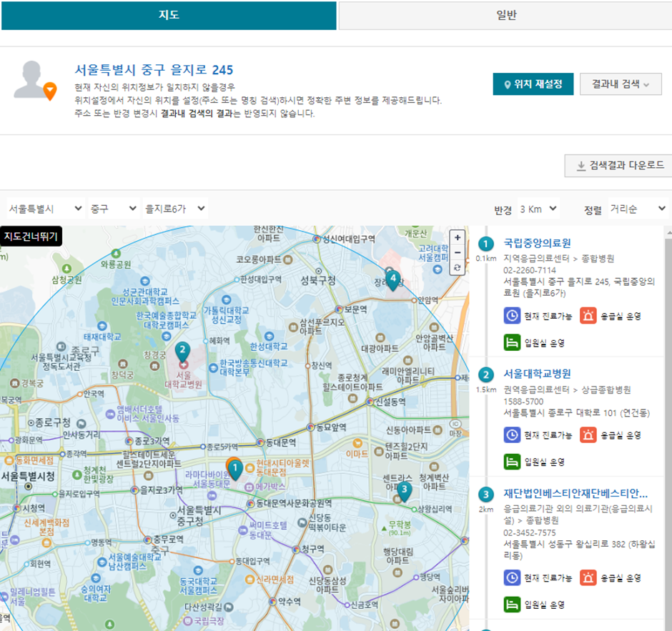Open the 중구 district dropdown

(x=113, y=209)
